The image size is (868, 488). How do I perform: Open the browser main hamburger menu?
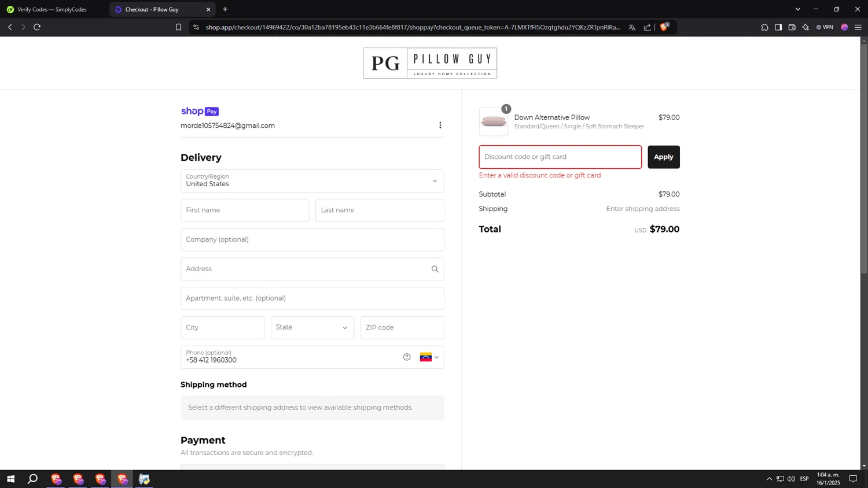click(858, 27)
